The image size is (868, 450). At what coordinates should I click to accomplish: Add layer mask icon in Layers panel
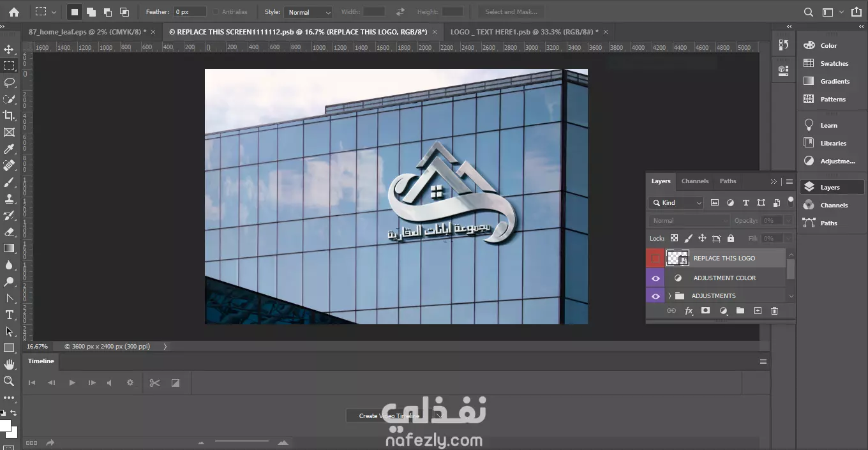point(705,311)
